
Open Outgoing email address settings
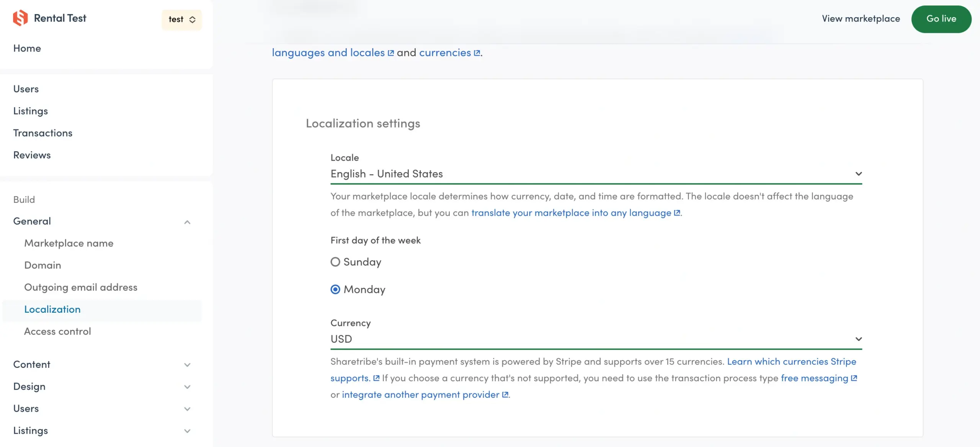click(81, 287)
